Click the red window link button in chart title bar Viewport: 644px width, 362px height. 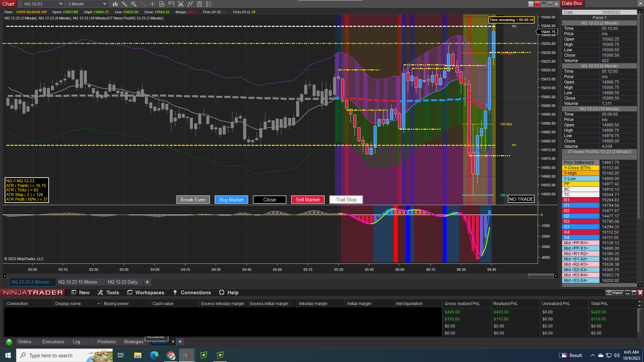[x=537, y=4]
